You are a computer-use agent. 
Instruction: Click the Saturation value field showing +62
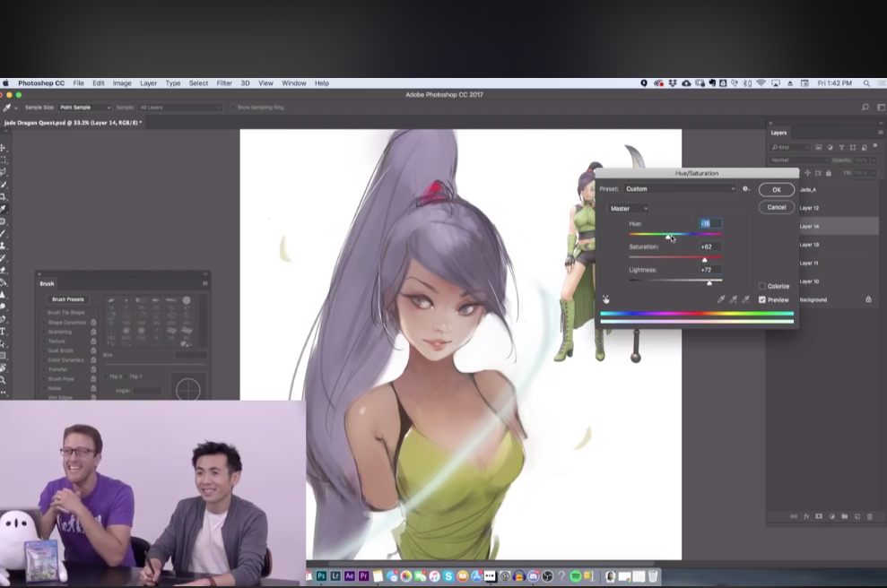[710, 247]
